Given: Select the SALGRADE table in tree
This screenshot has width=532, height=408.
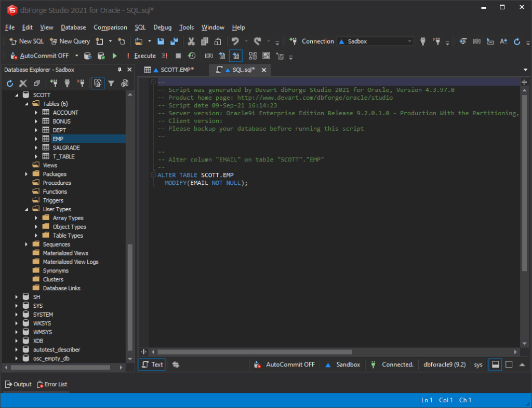Looking at the screenshot, I should [66, 148].
